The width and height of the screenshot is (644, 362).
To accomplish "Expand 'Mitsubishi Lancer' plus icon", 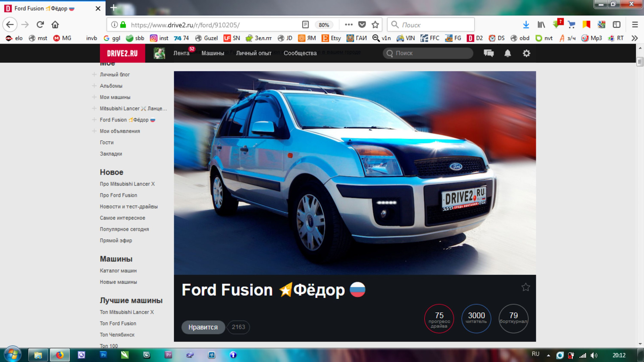I will [x=94, y=108].
